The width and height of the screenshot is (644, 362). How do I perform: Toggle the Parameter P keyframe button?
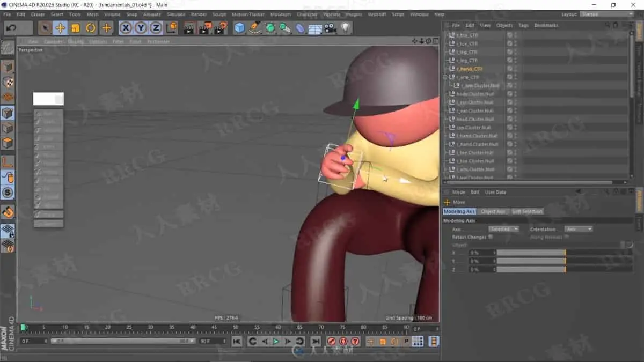pos(406,342)
